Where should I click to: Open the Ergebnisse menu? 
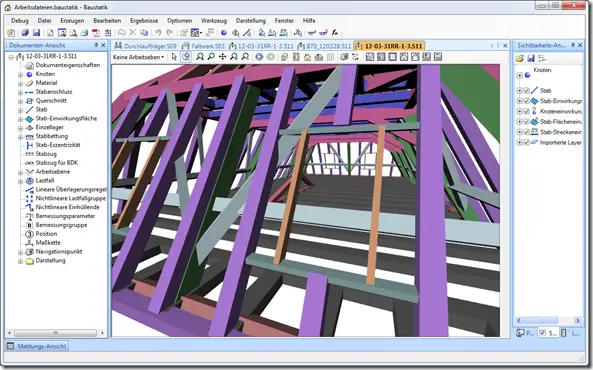(x=144, y=20)
